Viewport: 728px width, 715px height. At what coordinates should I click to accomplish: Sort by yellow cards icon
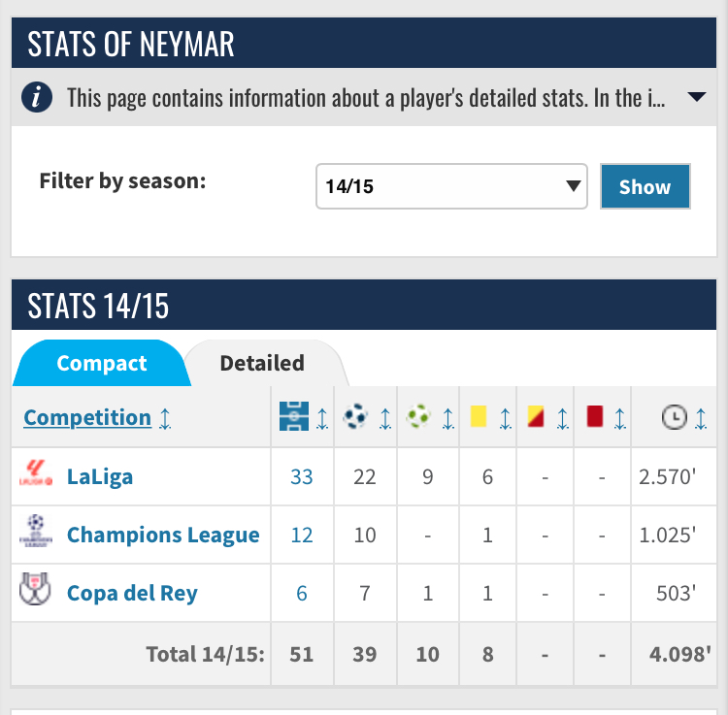(x=478, y=417)
